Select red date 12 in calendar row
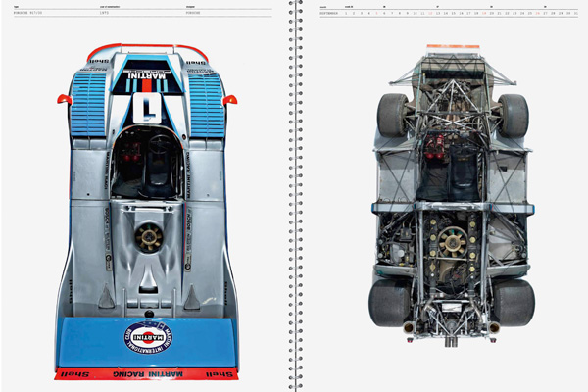 click(x=430, y=13)
